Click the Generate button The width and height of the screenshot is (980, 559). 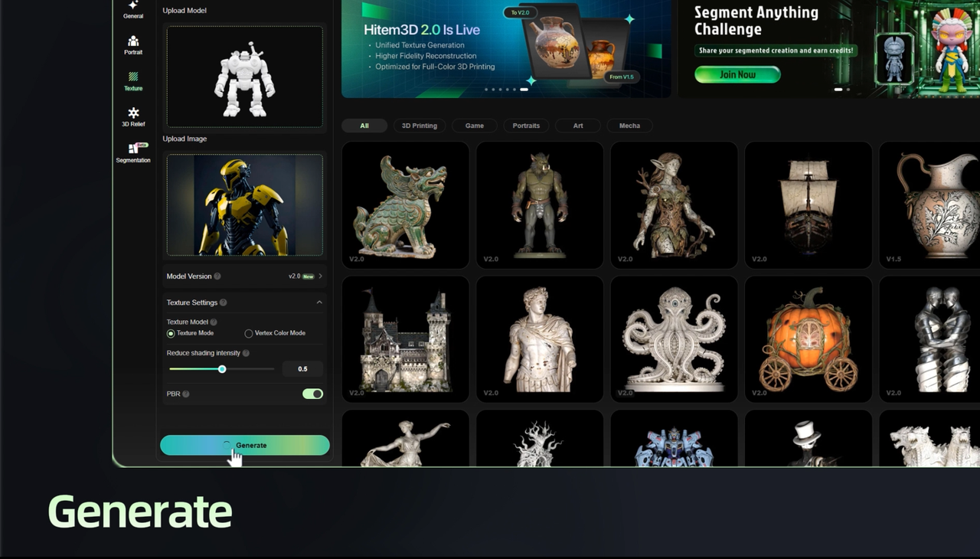pyautogui.click(x=245, y=446)
